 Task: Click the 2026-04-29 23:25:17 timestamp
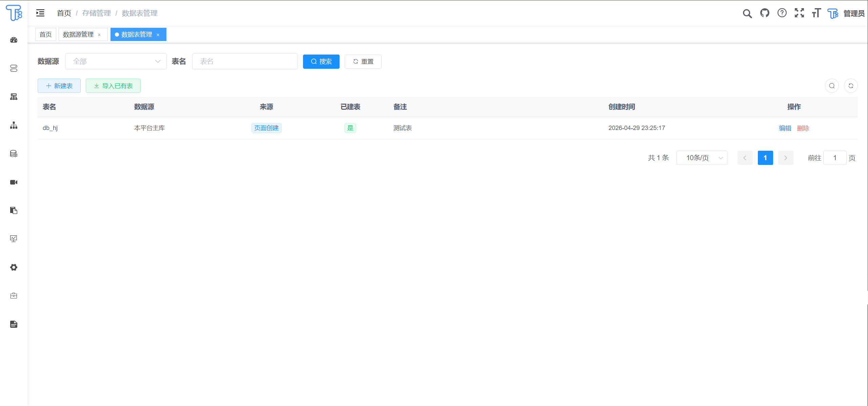pyautogui.click(x=637, y=128)
